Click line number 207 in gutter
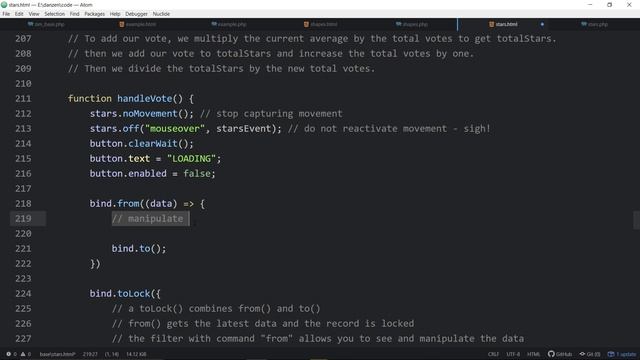Image resolution: width=640 pixels, height=360 pixels. [x=23, y=39]
